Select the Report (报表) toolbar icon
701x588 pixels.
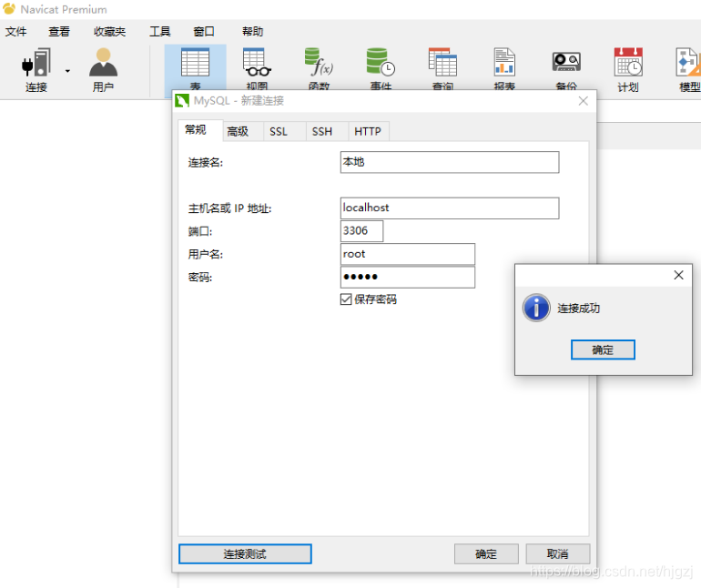click(x=504, y=68)
